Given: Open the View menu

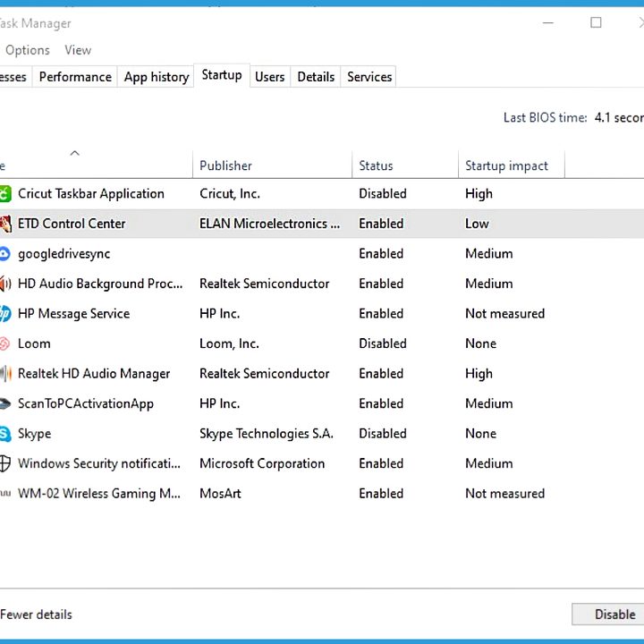Looking at the screenshot, I should point(78,50).
